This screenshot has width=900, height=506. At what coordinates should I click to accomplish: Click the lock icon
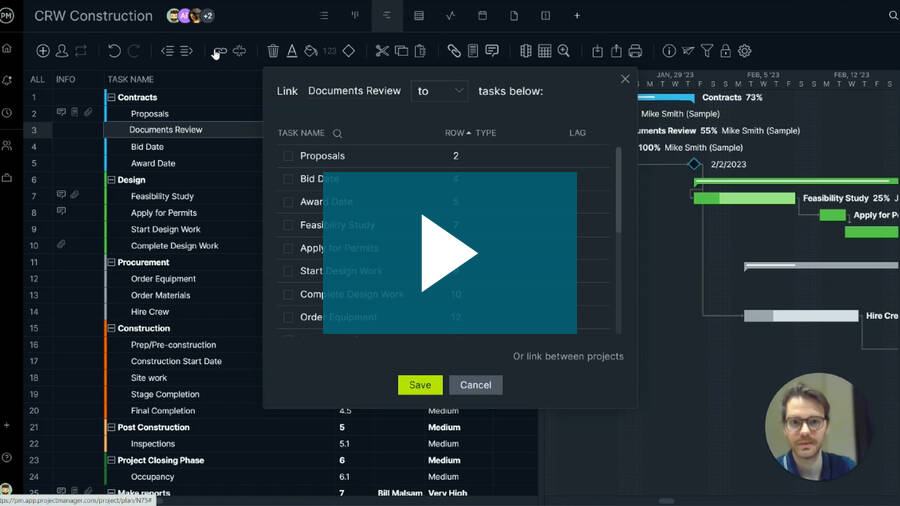tap(726, 51)
